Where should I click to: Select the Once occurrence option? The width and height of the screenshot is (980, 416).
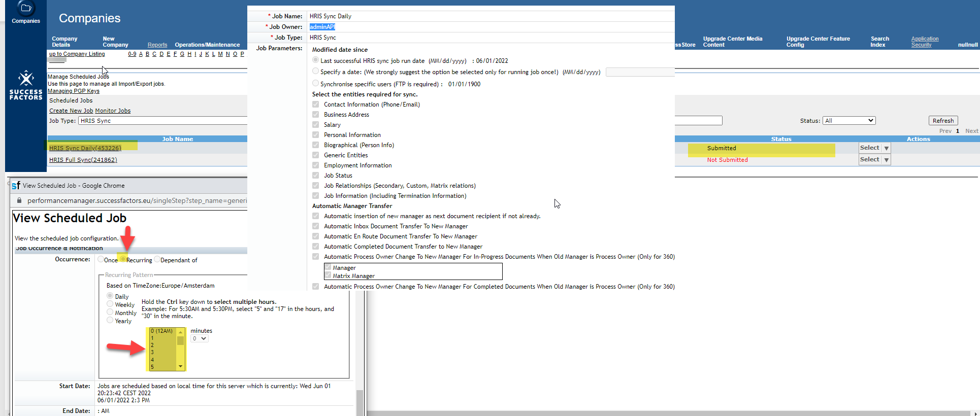click(x=101, y=259)
